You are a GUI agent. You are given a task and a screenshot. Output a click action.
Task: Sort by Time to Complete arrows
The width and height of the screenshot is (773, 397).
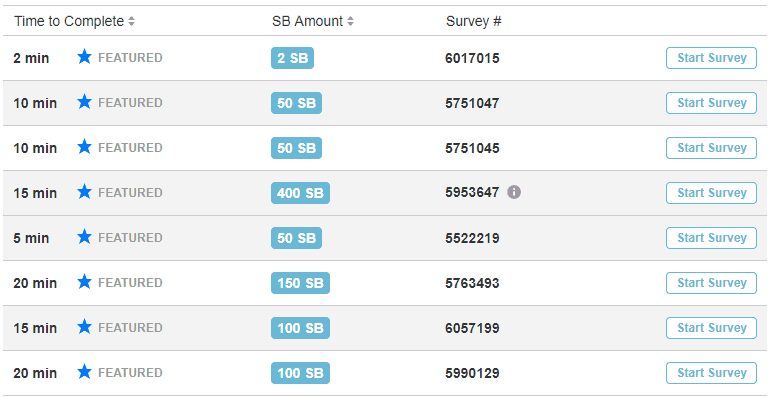coord(131,21)
